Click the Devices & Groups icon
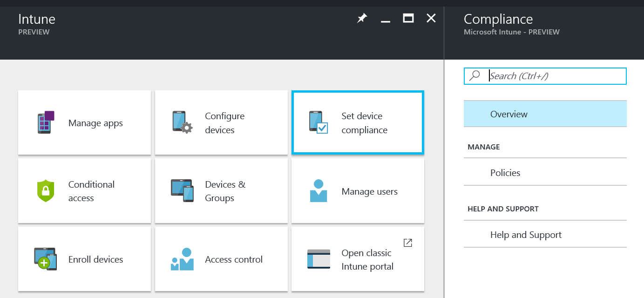The width and height of the screenshot is (644, 298). [182, 190]
